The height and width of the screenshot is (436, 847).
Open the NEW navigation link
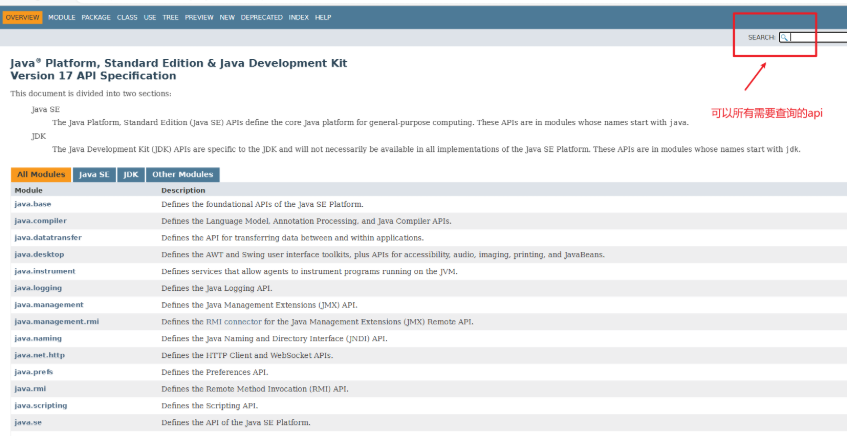click(227, 17)
